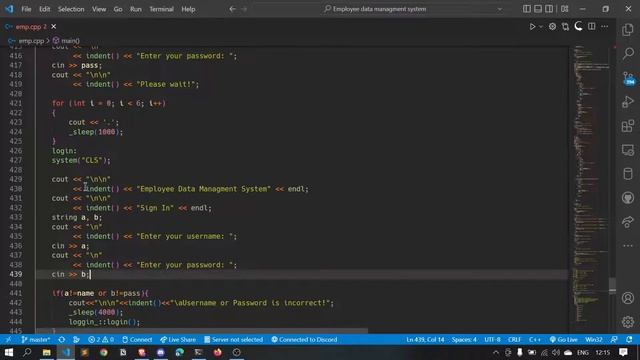
Task: Open remote window button in status bar
Action: pyautogui.click(x=8, y=340)
